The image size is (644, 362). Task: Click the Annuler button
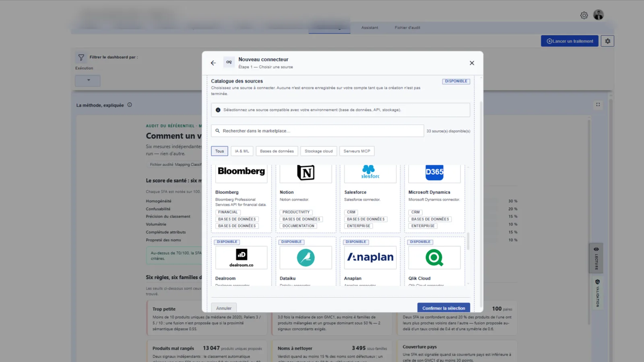coord(224,308)
